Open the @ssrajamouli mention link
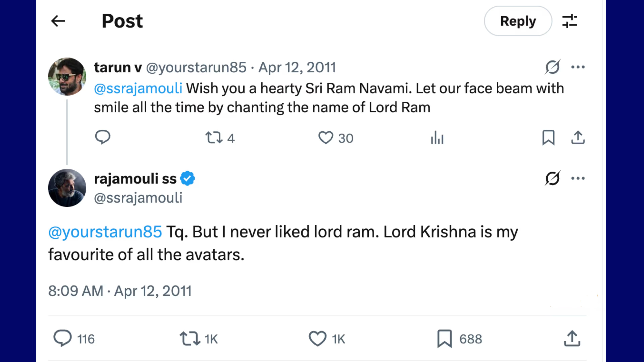This screenshot has height=362, width=644. [x=138, y=88]
